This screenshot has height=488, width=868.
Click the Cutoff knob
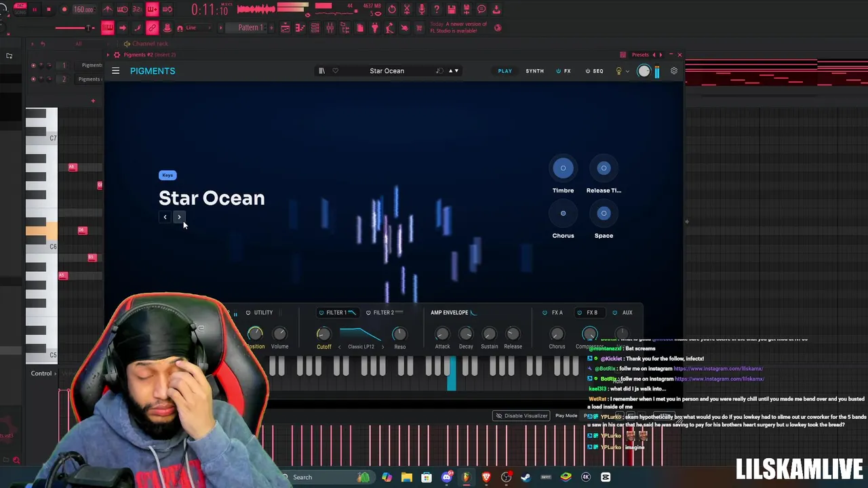click(x=323, y=333)
